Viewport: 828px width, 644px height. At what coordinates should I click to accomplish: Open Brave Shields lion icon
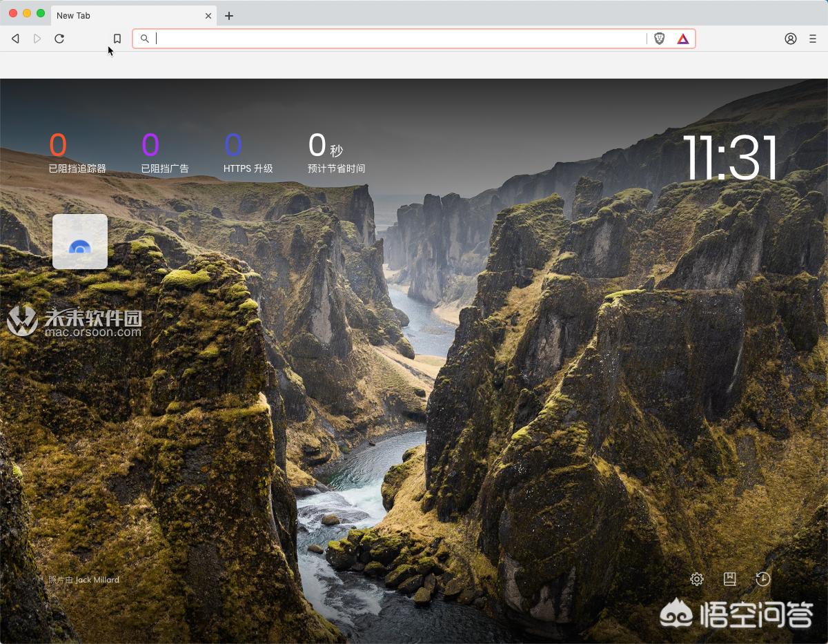(x=660, y=39)
